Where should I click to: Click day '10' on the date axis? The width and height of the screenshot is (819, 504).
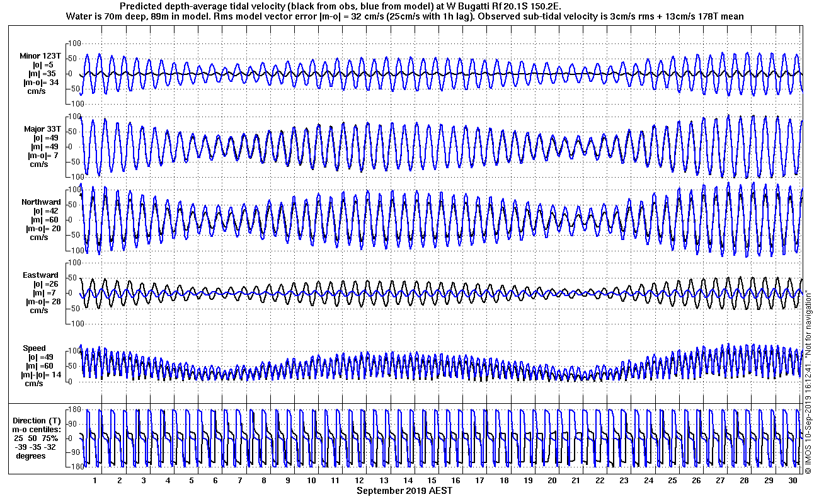click(311, 481)
